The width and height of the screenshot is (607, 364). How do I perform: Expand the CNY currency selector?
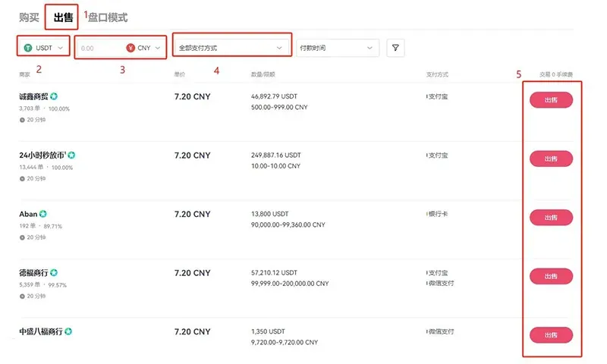[143, 48]
